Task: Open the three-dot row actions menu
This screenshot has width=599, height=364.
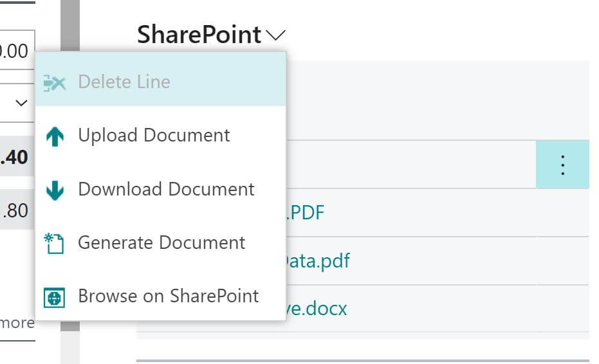Action: [x=562, y=165]
